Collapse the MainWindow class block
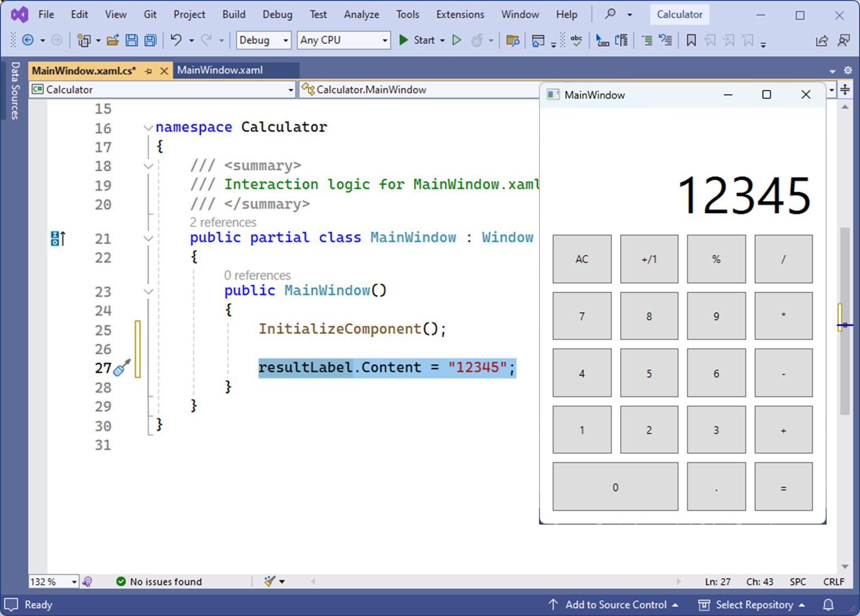Viewport: 860px width, 616px height. 148,238
